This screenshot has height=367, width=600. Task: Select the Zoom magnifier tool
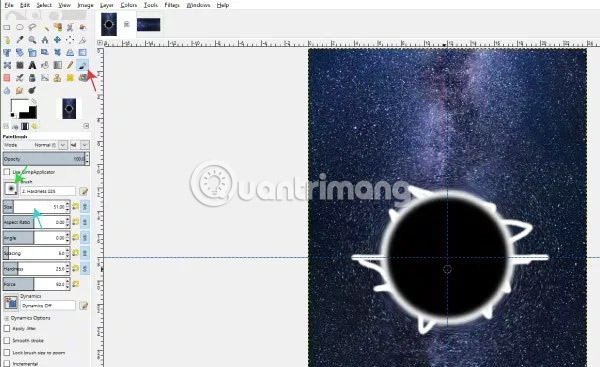tap(32, 40)
